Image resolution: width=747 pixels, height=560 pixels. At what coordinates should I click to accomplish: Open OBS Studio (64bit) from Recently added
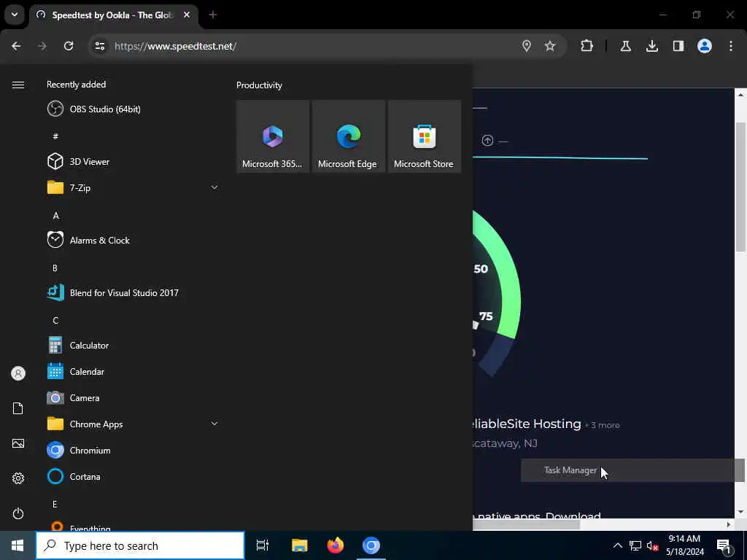coord(133,109)
